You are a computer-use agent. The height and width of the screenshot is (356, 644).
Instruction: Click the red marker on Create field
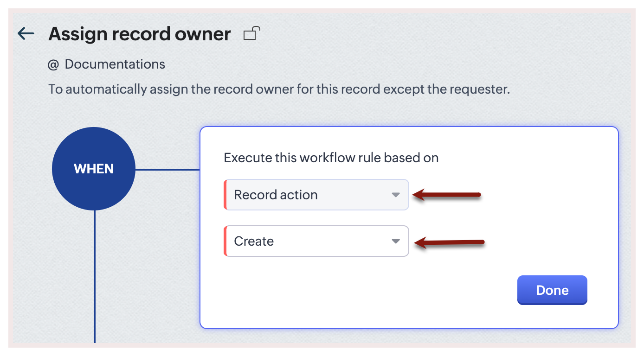coord(225,241)
